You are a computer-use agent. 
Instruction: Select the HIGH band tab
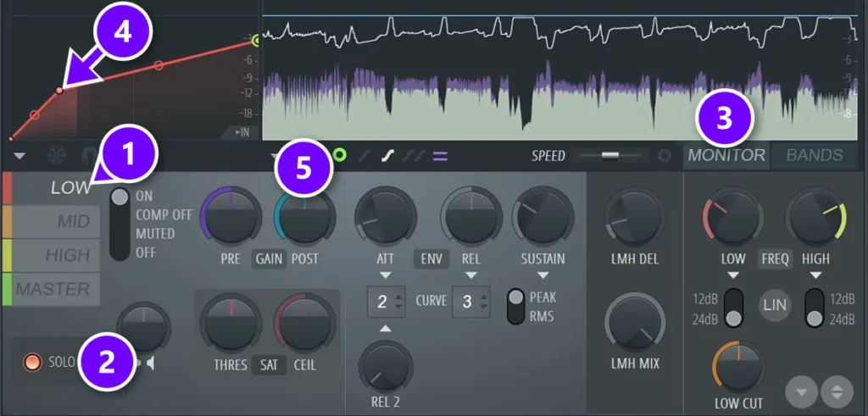pos(51,256)
